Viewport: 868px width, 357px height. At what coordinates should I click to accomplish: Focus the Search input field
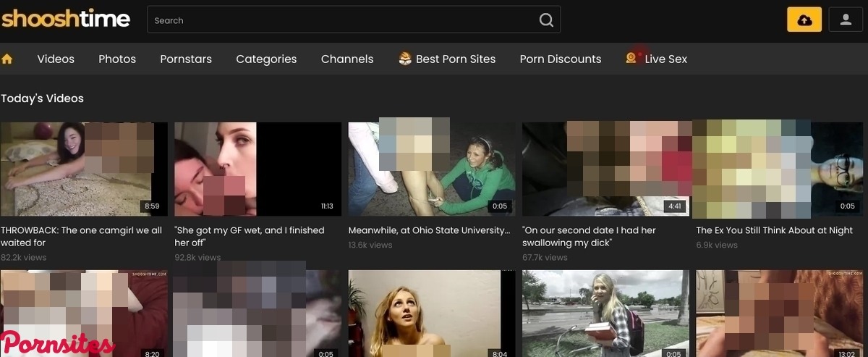(340, 20)
